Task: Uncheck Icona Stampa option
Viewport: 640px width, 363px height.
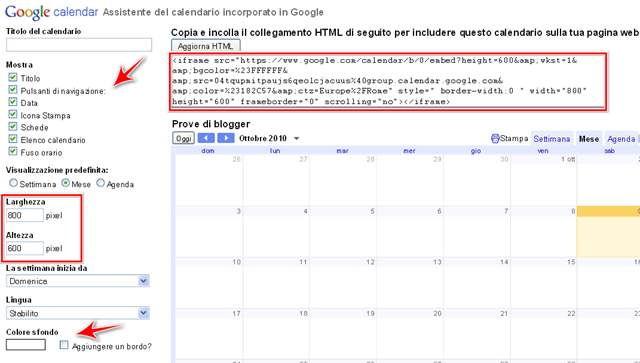Action: [13, 114]
